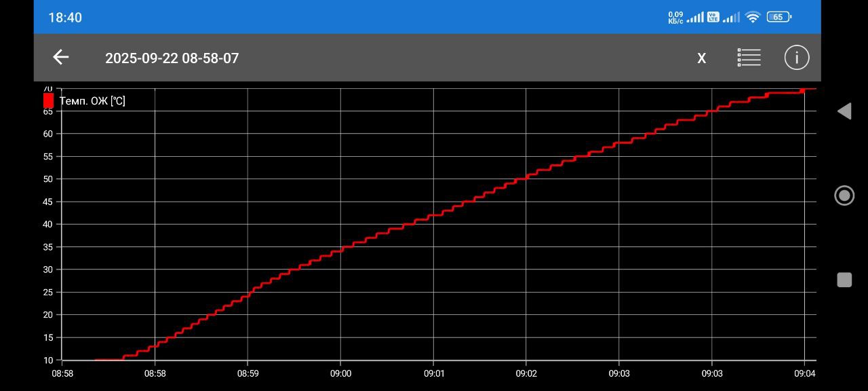Tap the network speed КБ/с indicator
This screenshot has height=391, width=868.
pyautogui.click(x=675, y=18)
